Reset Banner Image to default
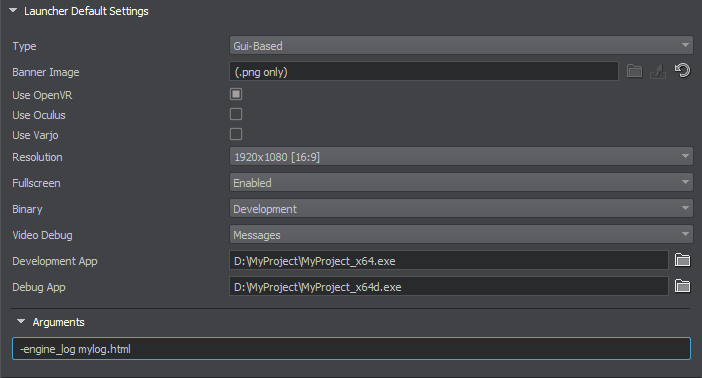 click(682, 71)
